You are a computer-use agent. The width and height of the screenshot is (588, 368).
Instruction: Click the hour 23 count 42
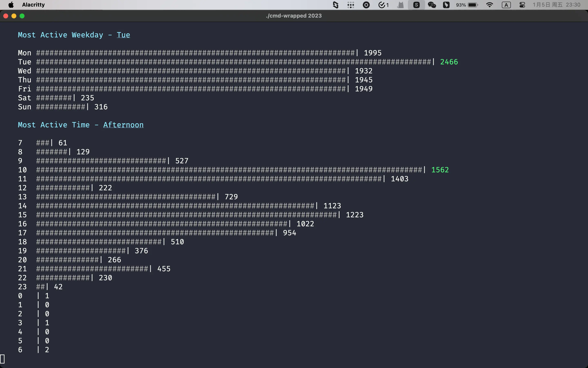tap(58, 287)
